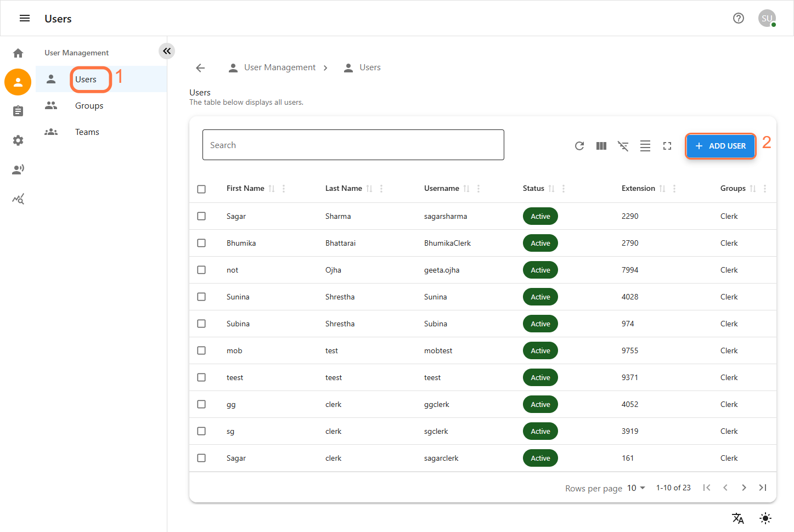Viewport: 794px width, 532px height.
Task: Open the rows per page dropdown
Action: coord(636,488)
